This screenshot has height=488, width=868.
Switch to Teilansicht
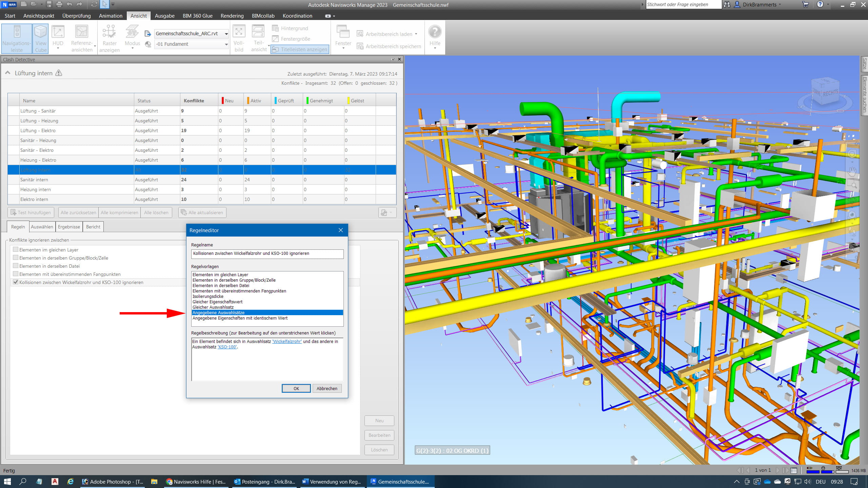tap(258, 37)
